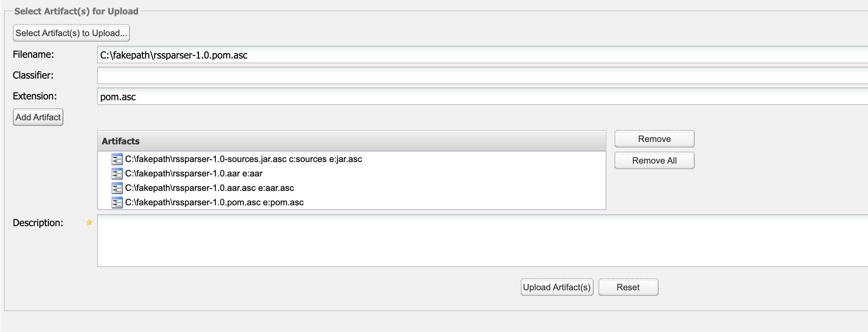Click the rssparser-1.0-sources.jar.asc artifact icon
The height and width of the screenshot is (332, 868).
pos(117,159)
